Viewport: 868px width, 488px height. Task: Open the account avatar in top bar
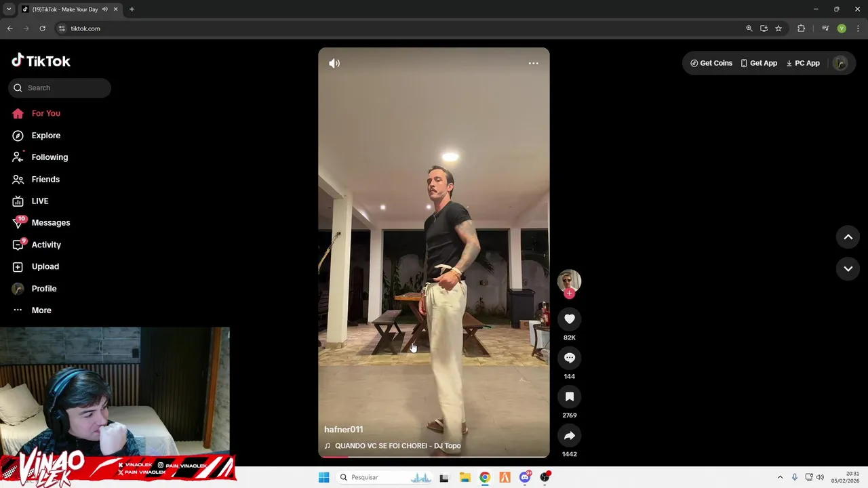(840, 63)
